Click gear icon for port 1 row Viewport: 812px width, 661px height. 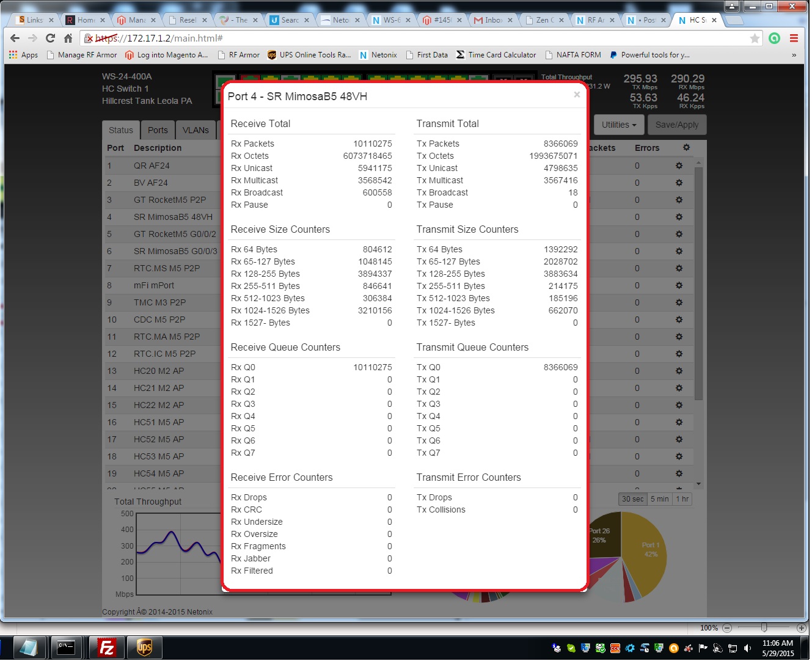[679, 166]
